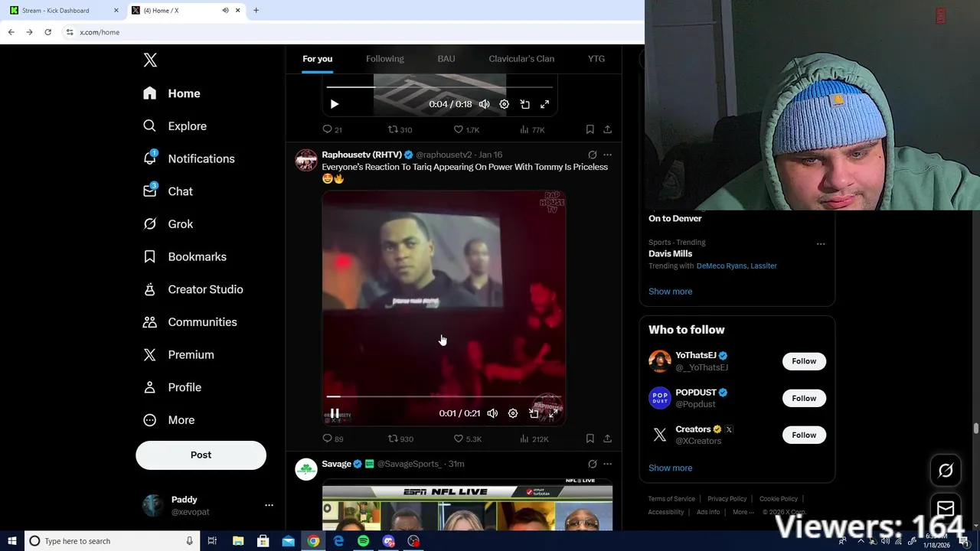This screenshot has height=551, width=980.
Task: Open the DeMeco Ryans trending link
Action: tap(720, 266)
